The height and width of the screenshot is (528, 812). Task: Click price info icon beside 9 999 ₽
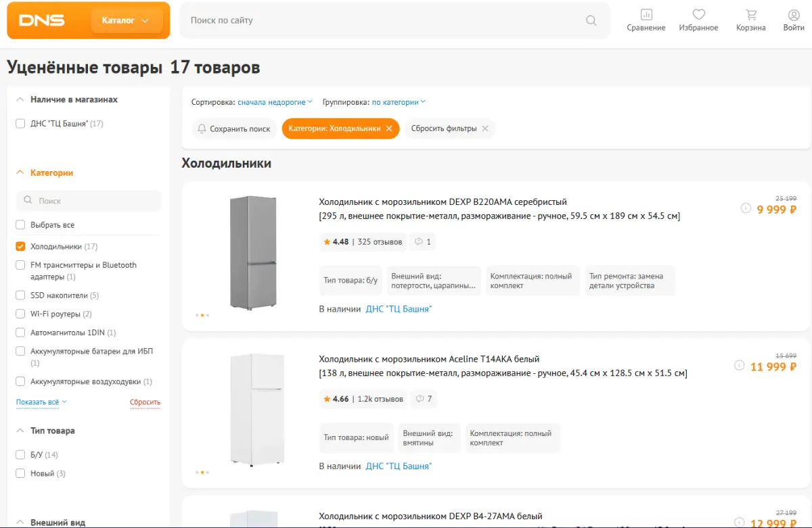pyautogui.click(x=746, y=208)
